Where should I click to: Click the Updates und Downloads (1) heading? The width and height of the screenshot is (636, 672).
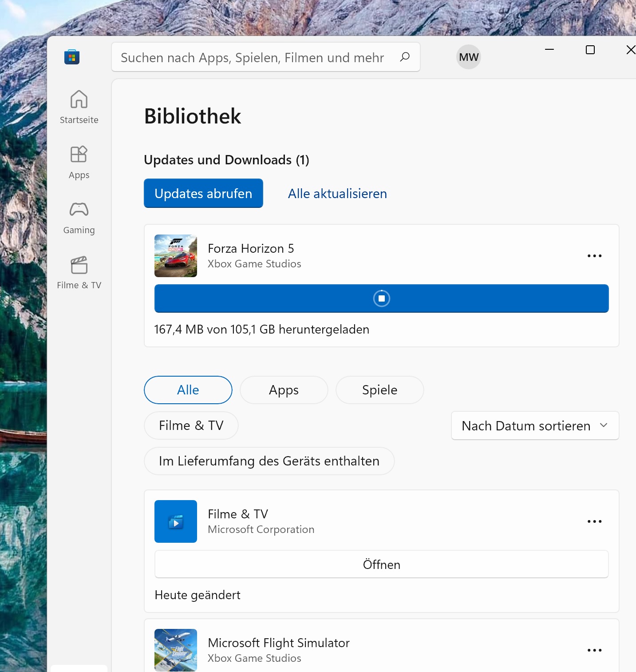(226, 160)
